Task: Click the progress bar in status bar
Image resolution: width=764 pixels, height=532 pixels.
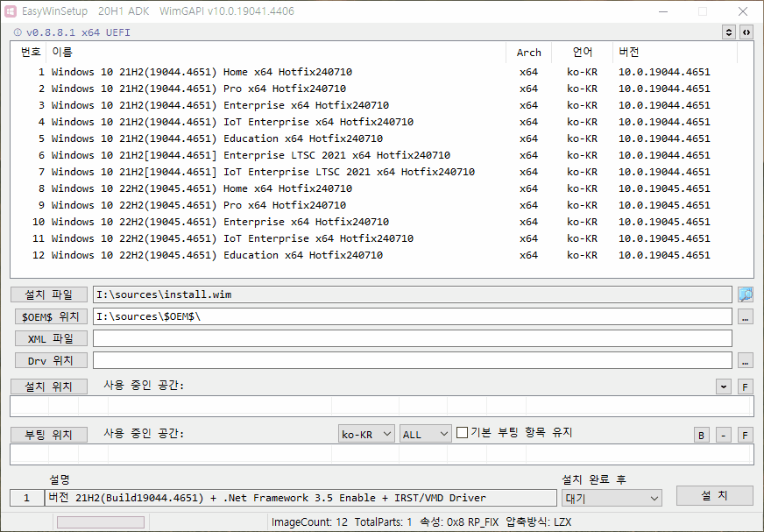Action: click(101, 522)
